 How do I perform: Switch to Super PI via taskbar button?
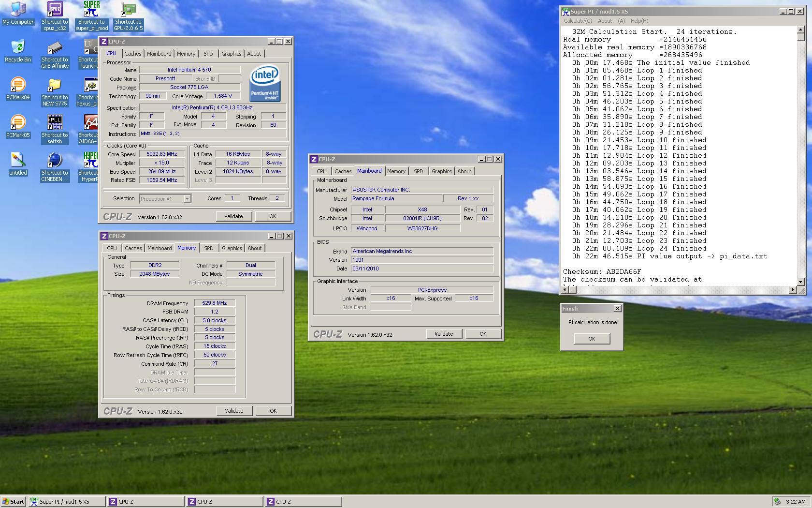pyautogui.click(x=67, y=502)
